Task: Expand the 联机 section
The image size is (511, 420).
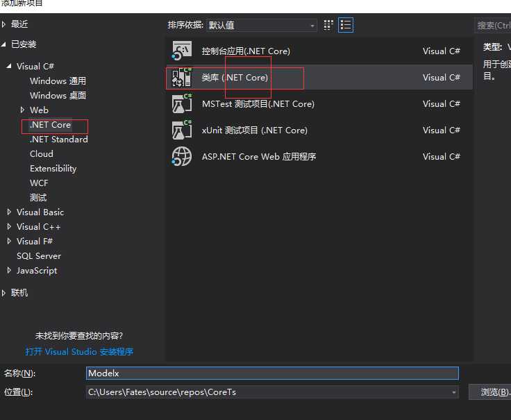Action: 3,293
